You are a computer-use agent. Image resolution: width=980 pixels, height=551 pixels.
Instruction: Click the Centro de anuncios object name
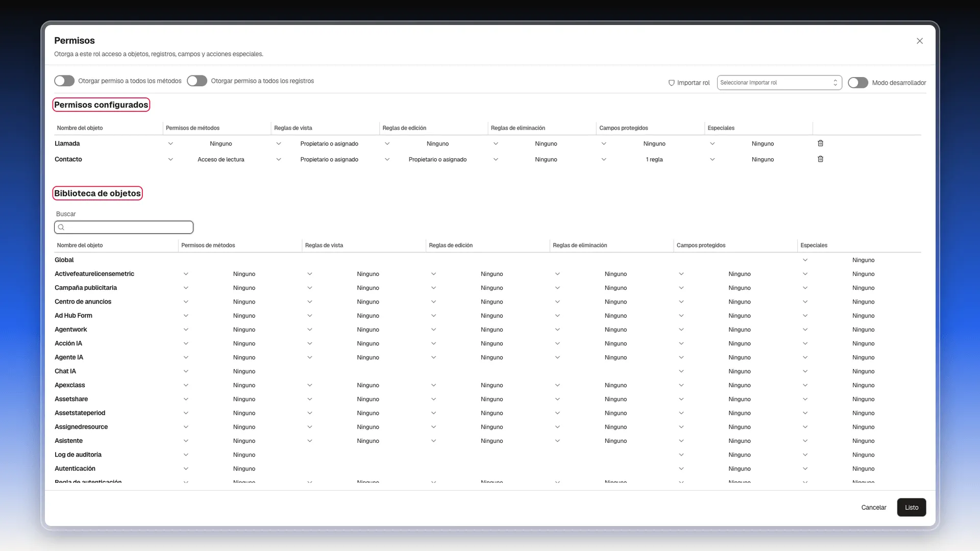pos(83,302)
